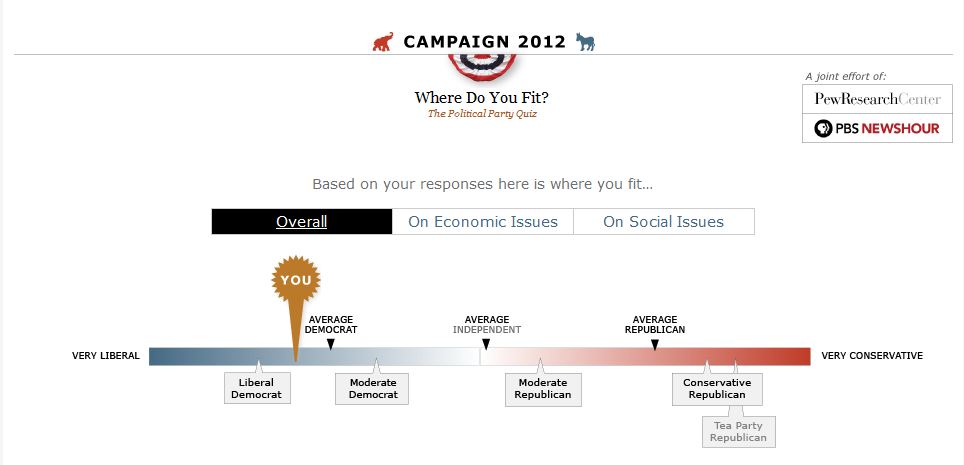Click the orange YOU marker badge

pyautogui.click(x=296, y=280)
